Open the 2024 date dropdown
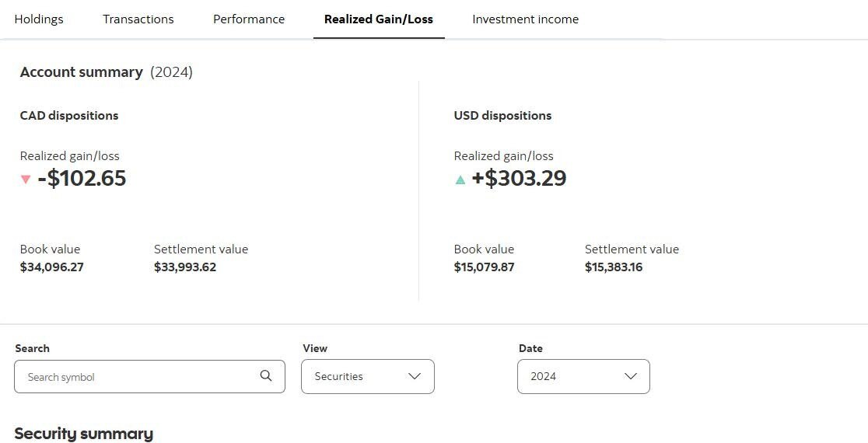 [583, 377]
